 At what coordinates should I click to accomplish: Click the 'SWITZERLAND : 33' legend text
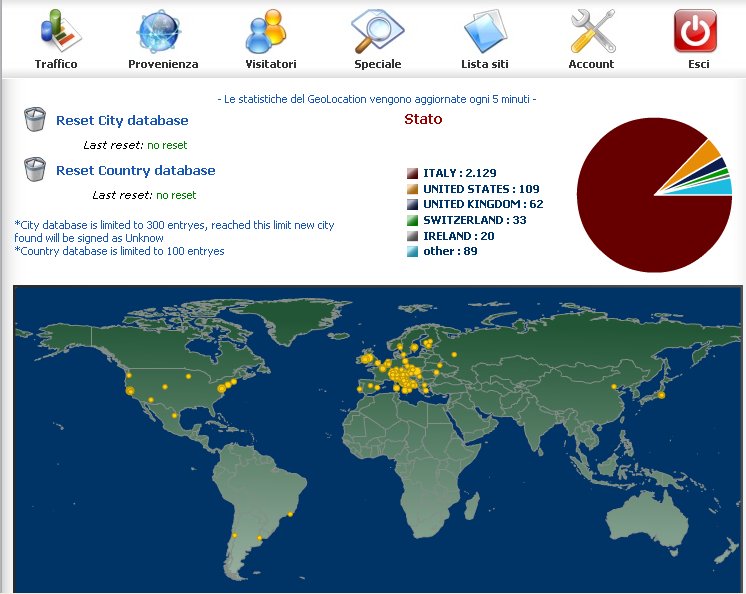click(x=475, y=220)
